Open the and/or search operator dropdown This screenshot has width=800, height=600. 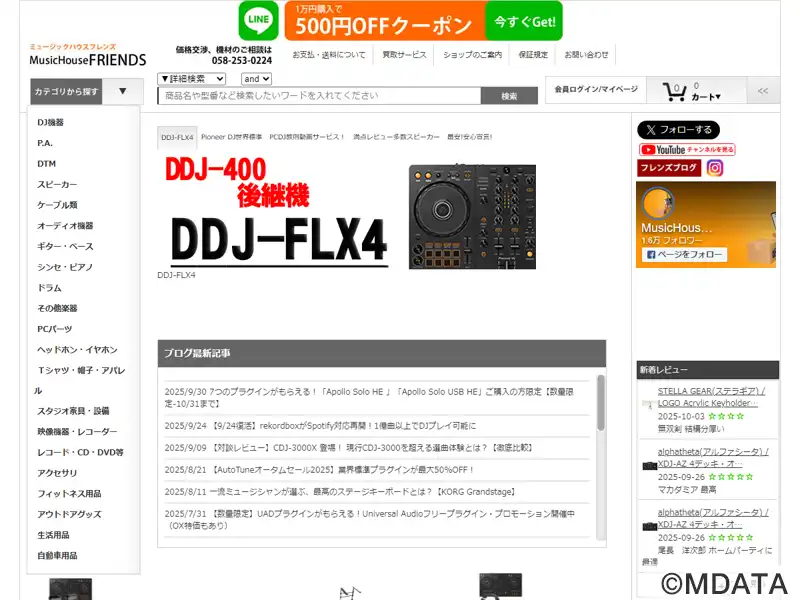click(x=256, y=79)
